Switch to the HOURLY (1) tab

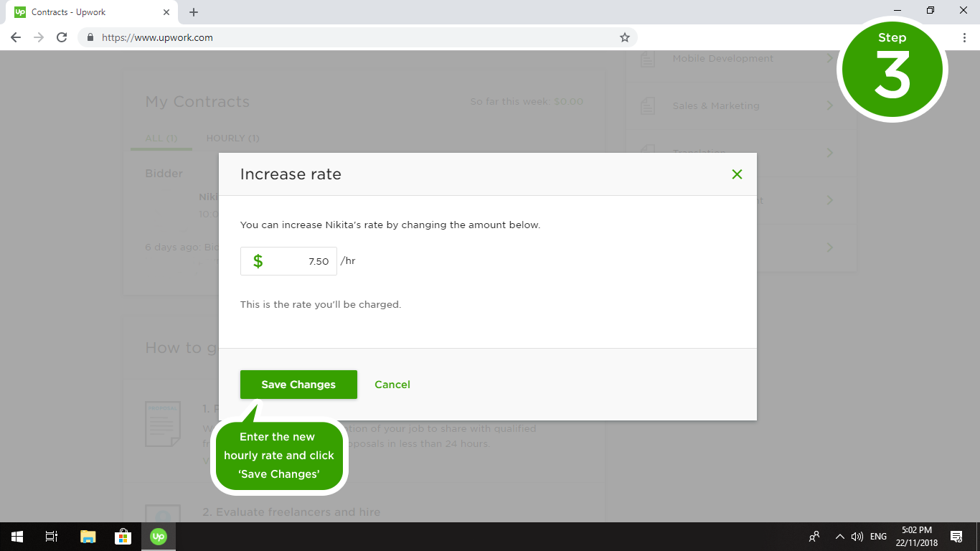(232, 138)
